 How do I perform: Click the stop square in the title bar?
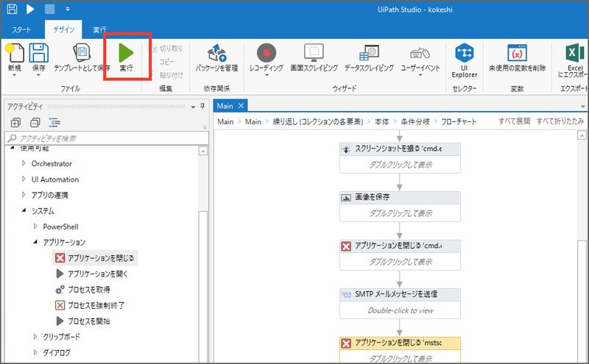point(49,9)
